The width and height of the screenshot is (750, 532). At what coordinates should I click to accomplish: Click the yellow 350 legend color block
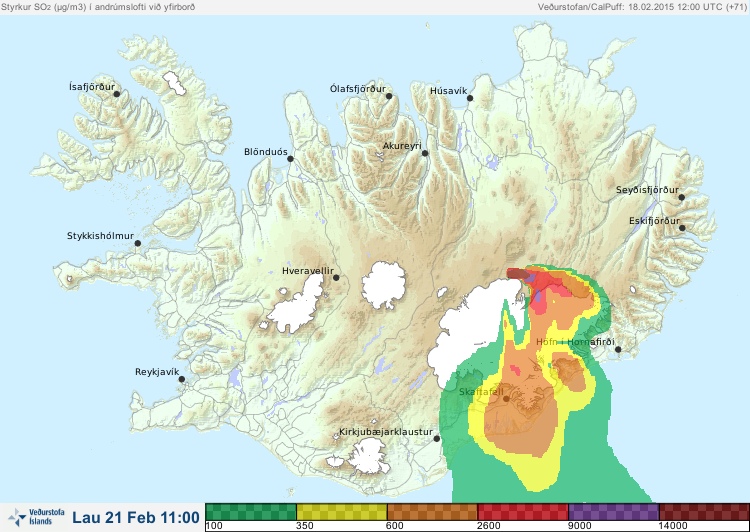click(x=342, y=512)
